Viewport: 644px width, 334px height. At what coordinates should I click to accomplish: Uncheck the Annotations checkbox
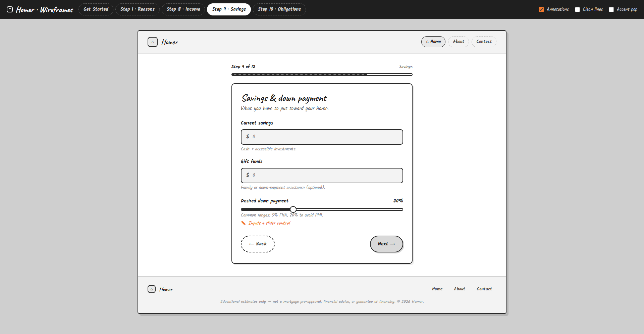[x=541, y=9]
